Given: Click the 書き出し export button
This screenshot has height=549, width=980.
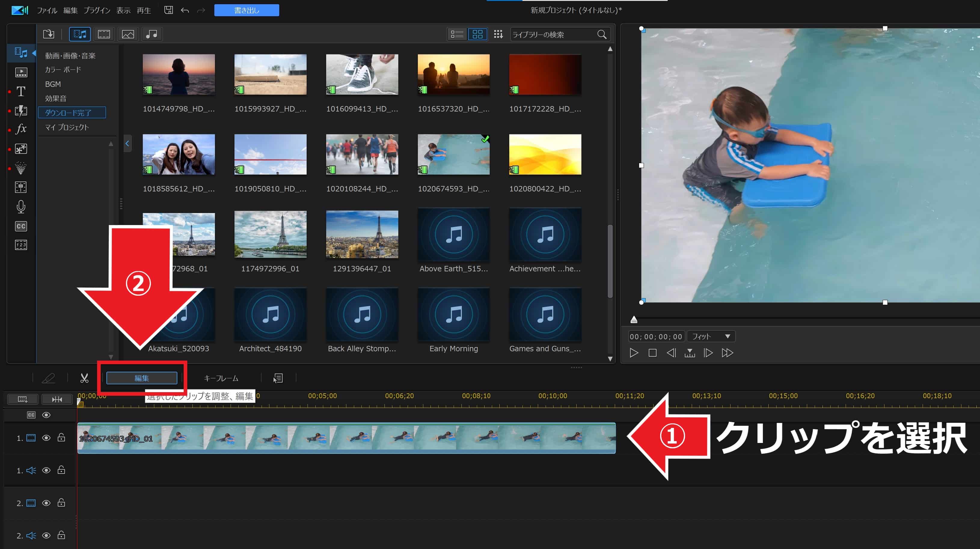Looking at the screenshot, I should (247, 10).
